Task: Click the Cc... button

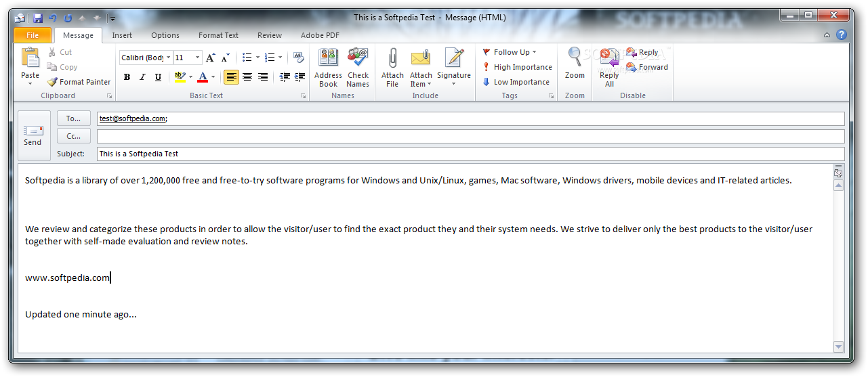Action: 73,136
